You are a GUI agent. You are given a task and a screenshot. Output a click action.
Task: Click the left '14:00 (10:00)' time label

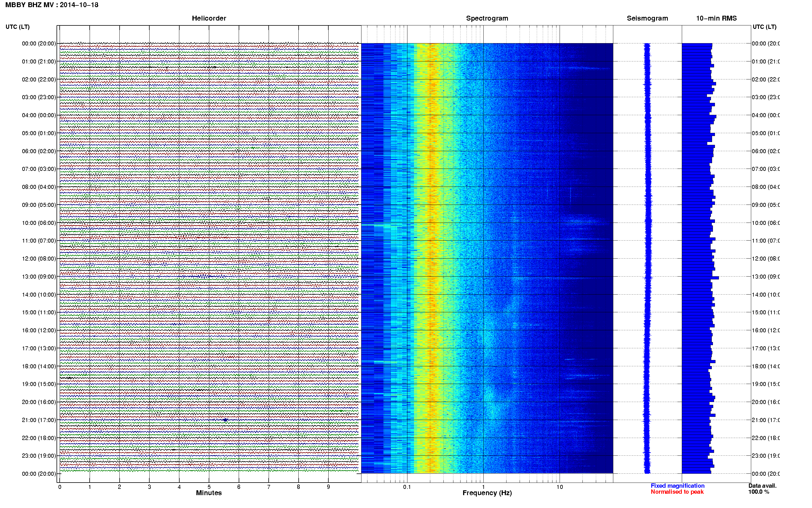(39, 295)
